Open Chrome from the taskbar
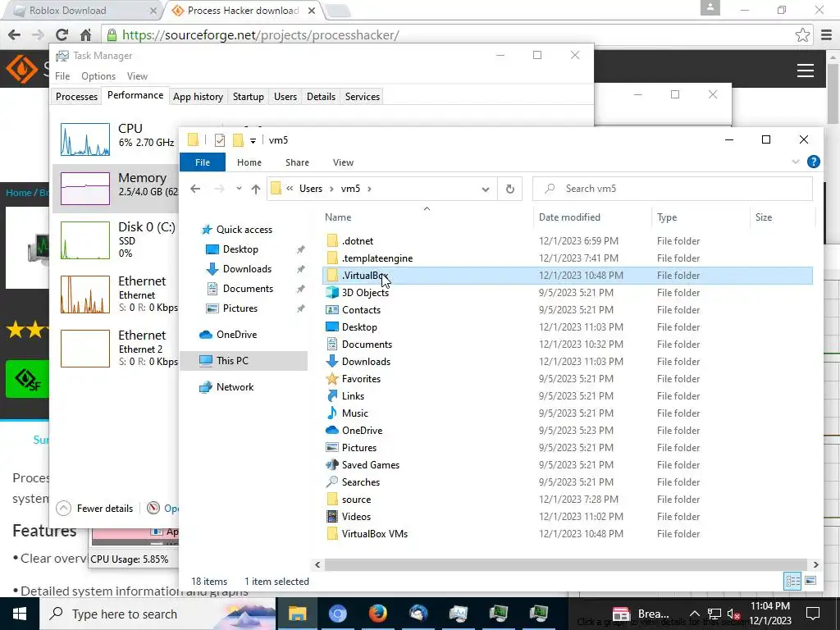Screen dimensions: 840x630 click(337, 614)
